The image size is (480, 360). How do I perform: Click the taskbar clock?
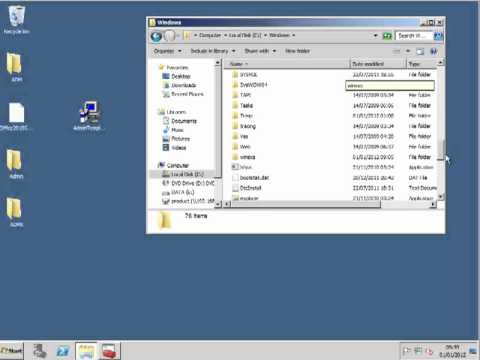[452, 351]
